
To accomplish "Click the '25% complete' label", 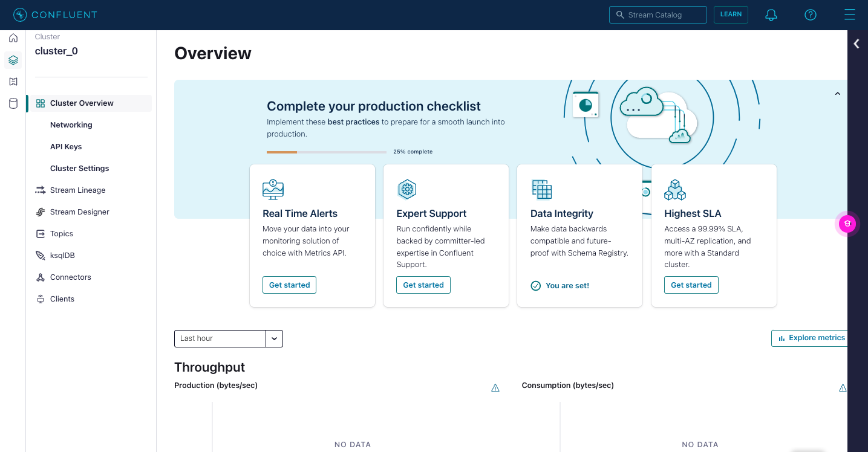I will coord(413,152).
